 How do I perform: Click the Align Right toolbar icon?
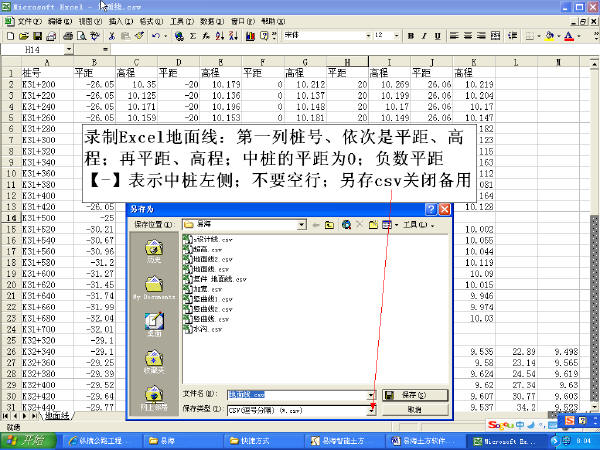481,36
